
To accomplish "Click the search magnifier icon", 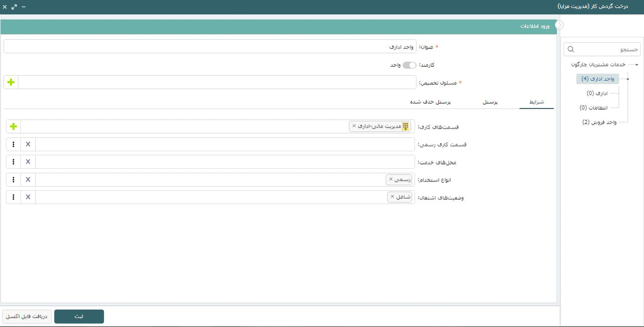I will point(571,49).
